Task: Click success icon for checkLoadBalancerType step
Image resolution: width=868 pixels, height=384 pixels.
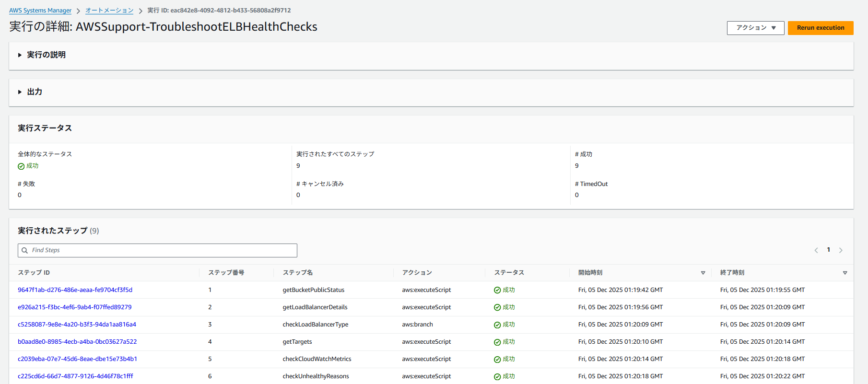Action: pyautogui.click(x=497, y=325)
